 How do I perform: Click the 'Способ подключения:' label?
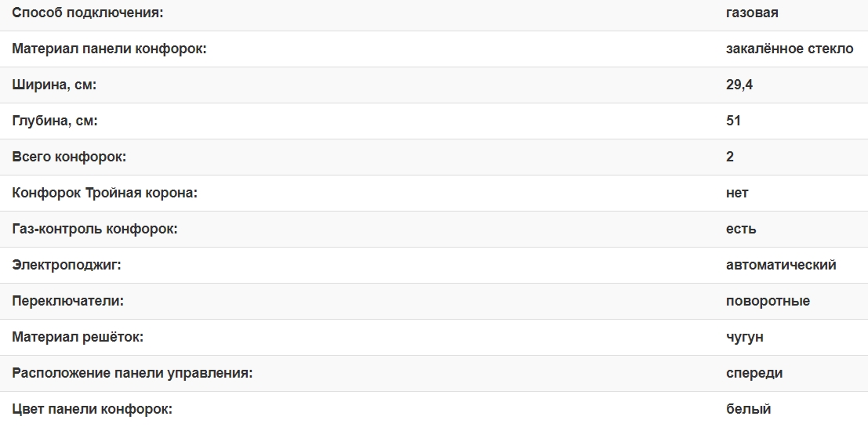88,13
